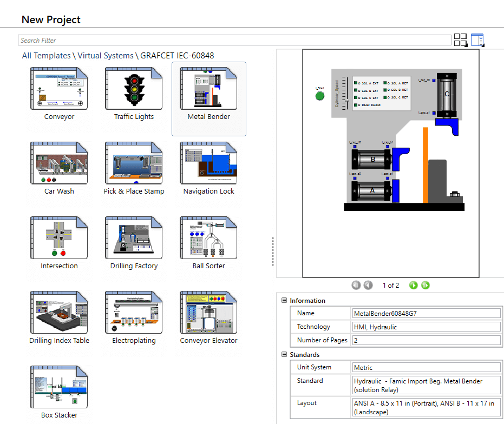Switch to large icons view mode
Viewport: 504px width, 424px height.
point(460,40)
